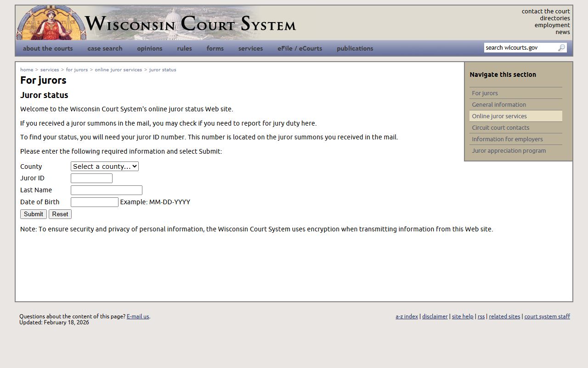Image resolution: width=588 pixels, height=368 pixels.
Task: Click 'online juror services' breadcrumb link
Action: click(x=119, y=70)
